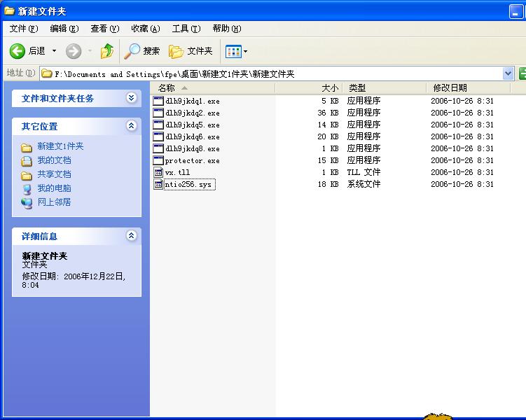Sort by 修改日期 column header

469,88
